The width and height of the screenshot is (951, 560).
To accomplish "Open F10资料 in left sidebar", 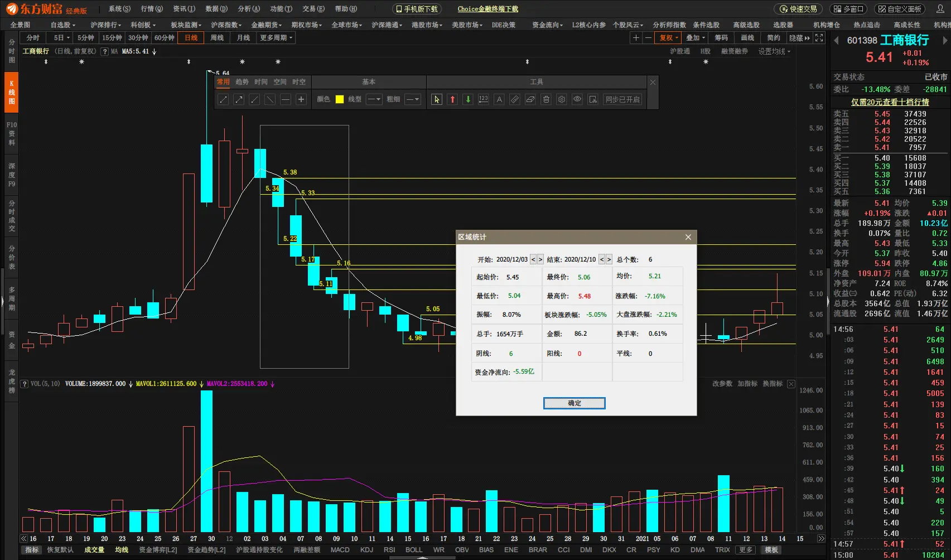I will click(x=12, y=134).
